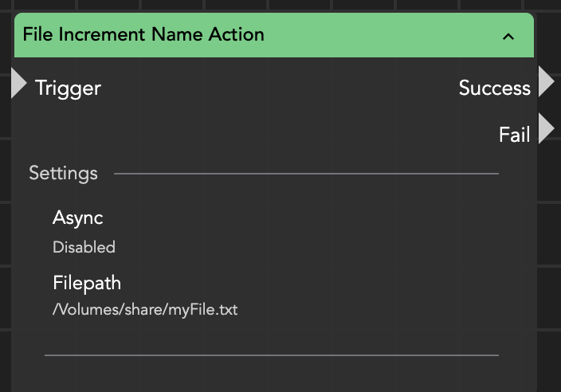Image resolution: width=561 pixels, height=392 pixels.
Task: Click the Settings section header
Action: click(63, 173)
